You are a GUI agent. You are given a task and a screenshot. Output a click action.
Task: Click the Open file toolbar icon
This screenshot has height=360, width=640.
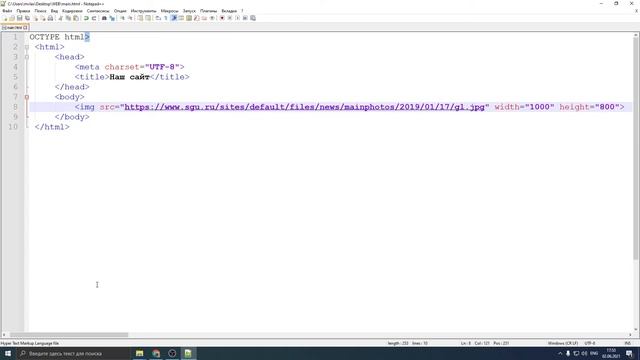12,18
